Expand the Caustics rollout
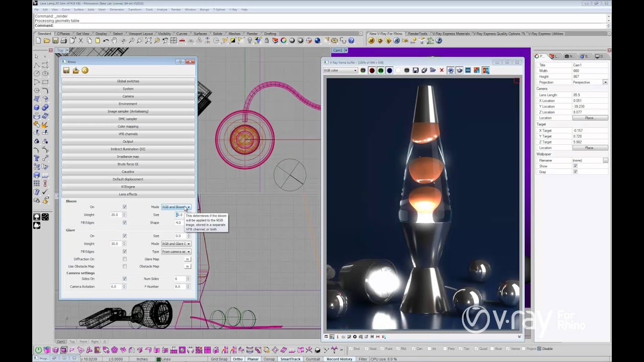The height and width of the screenshot is (362, 644). pyautogui.click(x=128, y=171)
